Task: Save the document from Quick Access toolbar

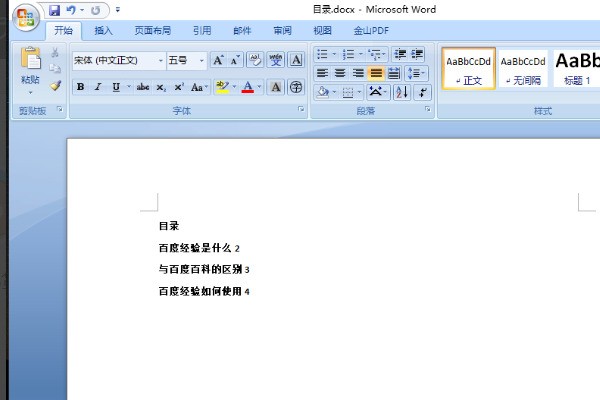Action: point(54,10)
